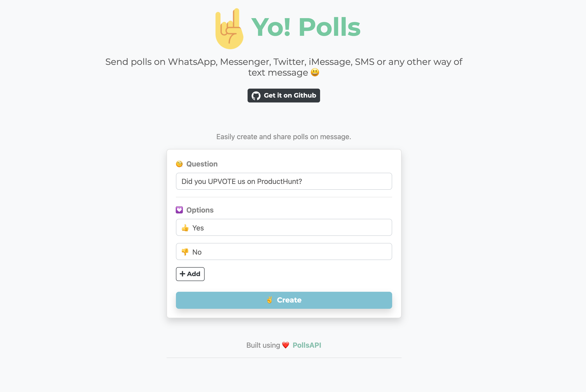Select the question field containing ProductHunt text

(x=284, y=181)
